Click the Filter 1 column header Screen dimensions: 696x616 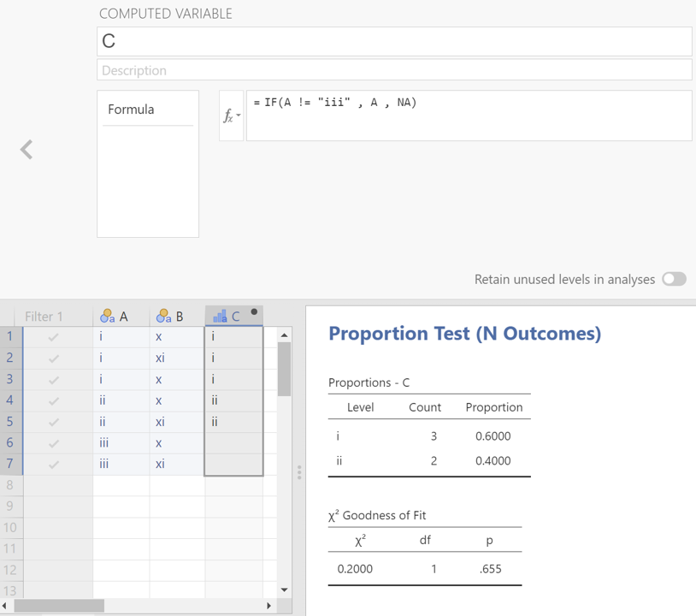coord(44,317)
